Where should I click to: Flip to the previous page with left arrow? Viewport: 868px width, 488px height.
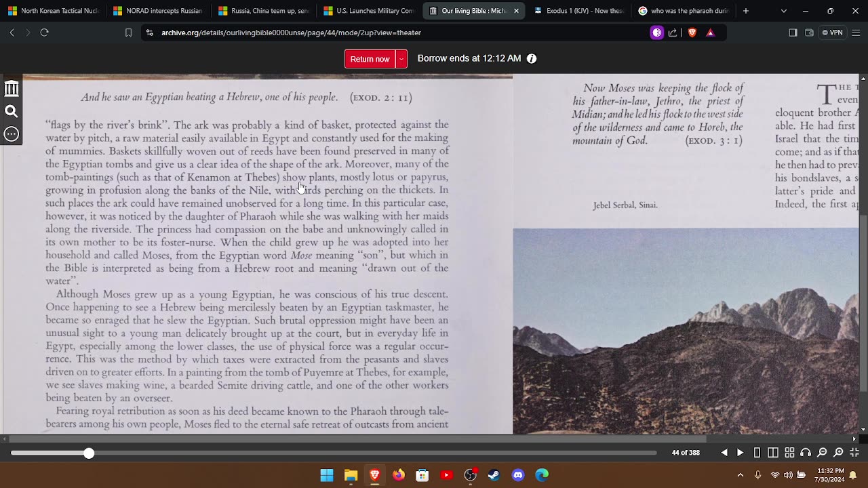724,453
